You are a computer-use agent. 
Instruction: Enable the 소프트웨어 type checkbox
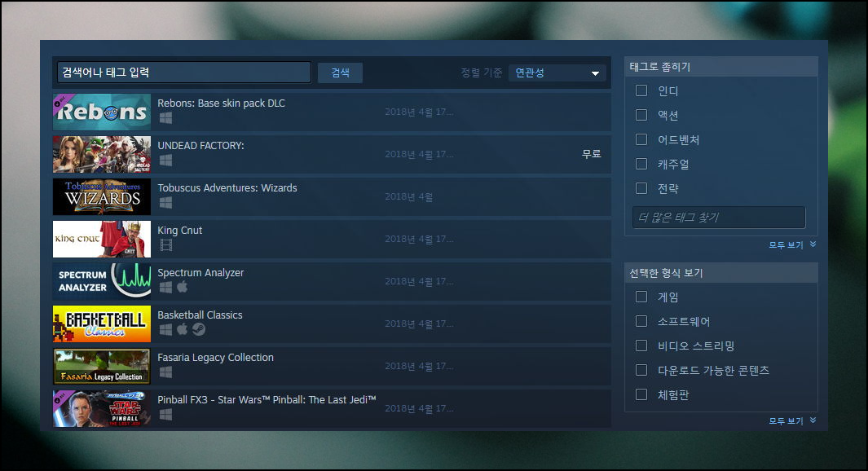(x=641, y=321)
